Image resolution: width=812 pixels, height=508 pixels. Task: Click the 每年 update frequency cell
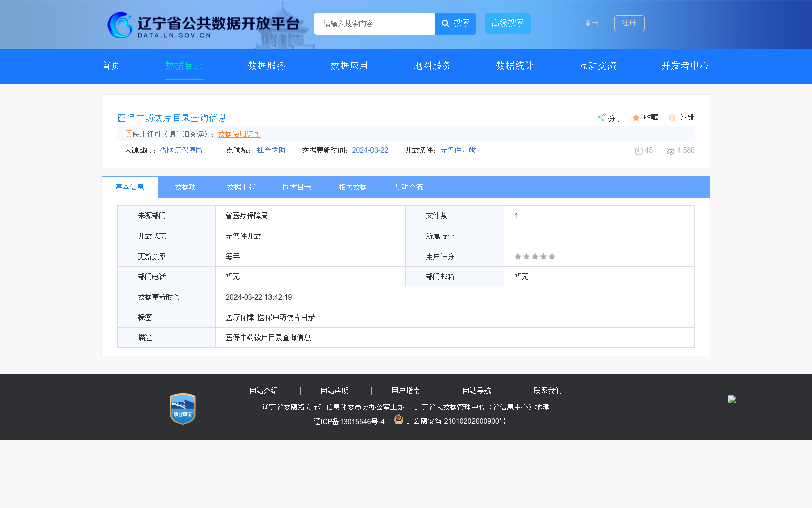pyautogui.click(x=311, y=257)
